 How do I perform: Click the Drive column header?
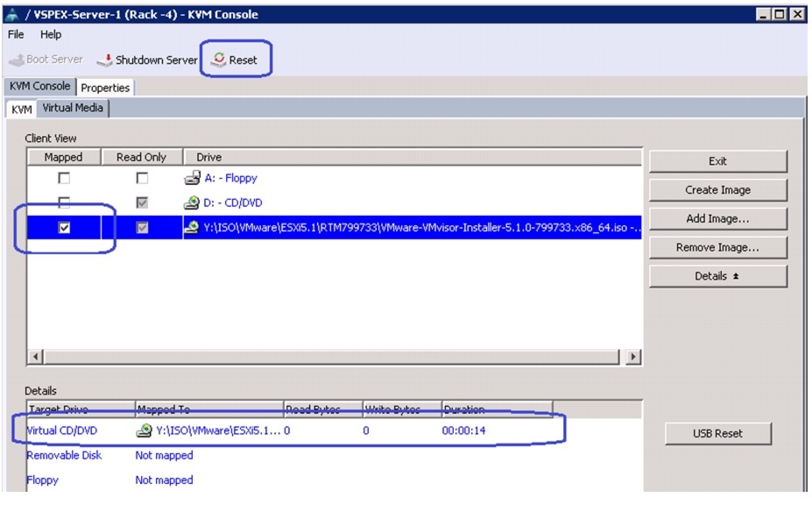coord(413,157)
